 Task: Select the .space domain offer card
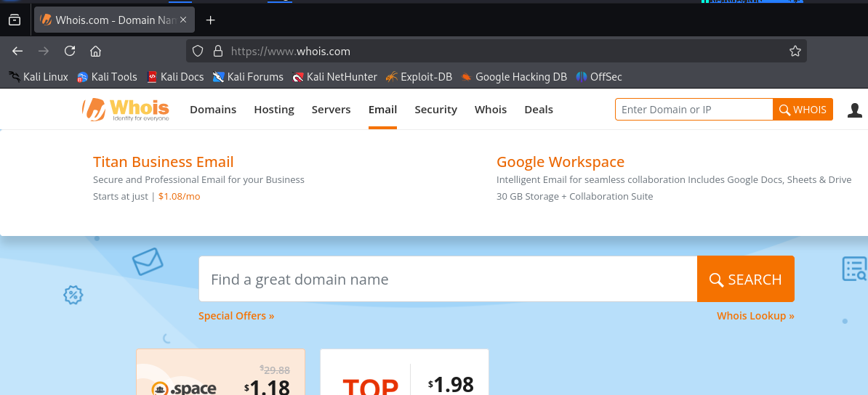pos(220,372)
